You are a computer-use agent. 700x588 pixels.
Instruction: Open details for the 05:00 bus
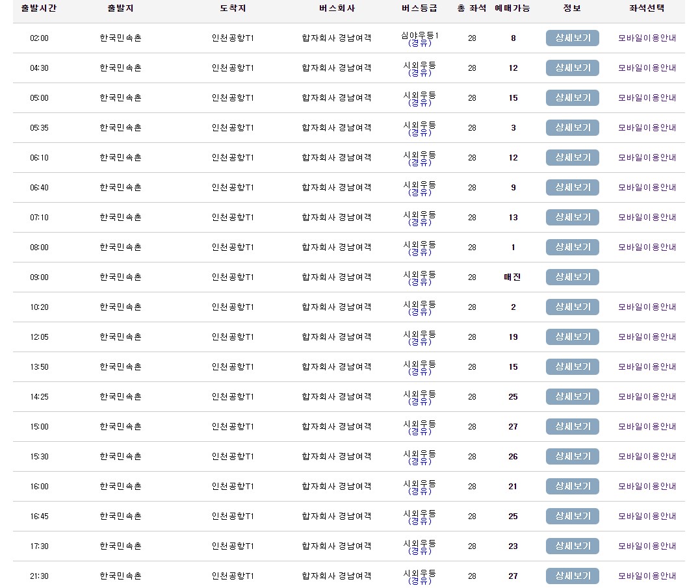572,97
